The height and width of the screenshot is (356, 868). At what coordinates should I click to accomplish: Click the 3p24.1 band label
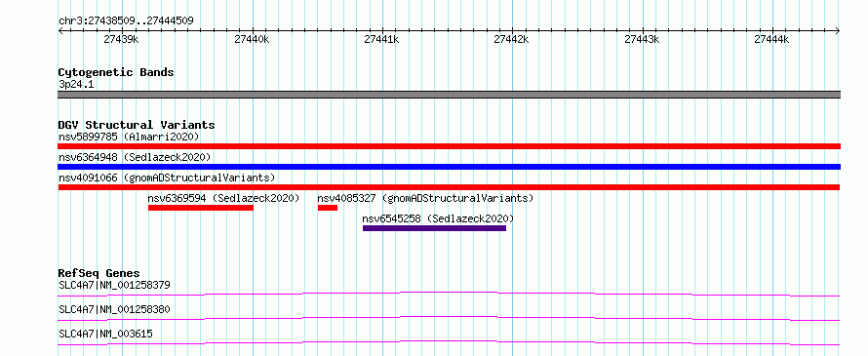[76, 85]
